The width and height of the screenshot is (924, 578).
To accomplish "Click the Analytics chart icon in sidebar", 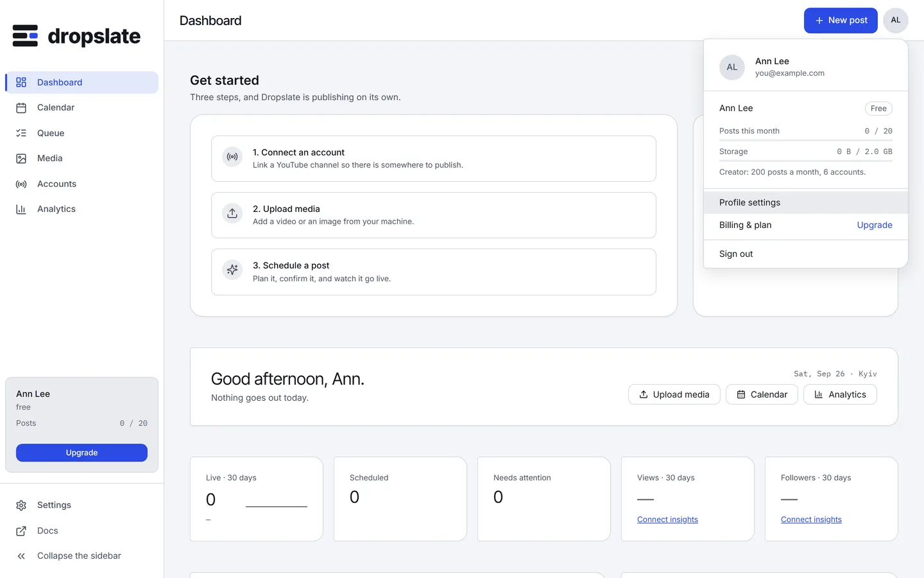I will pos(21,209).
